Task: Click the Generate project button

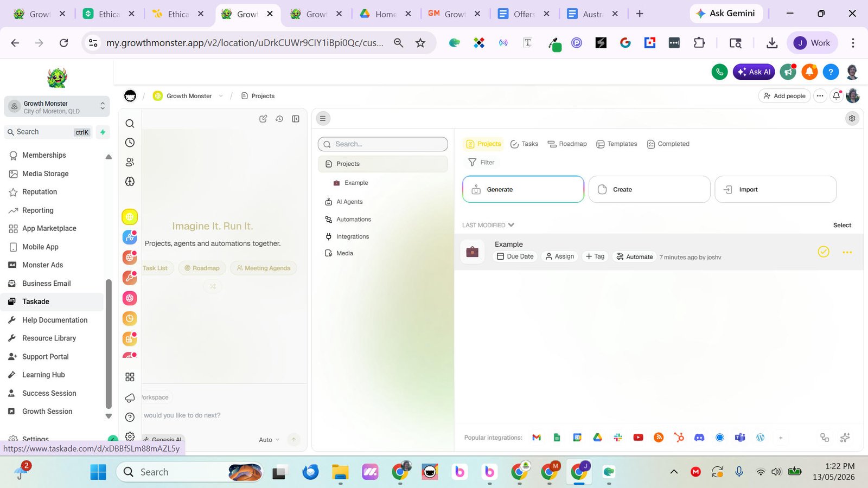Action: click(x=523, y=189)
